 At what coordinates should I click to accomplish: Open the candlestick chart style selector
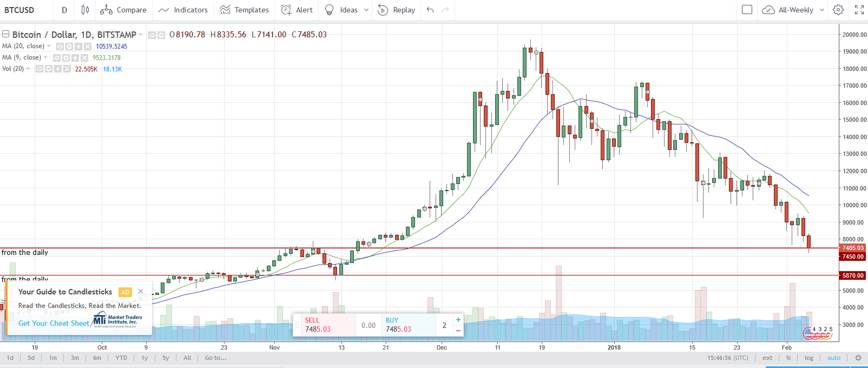(x=85, y=10)
